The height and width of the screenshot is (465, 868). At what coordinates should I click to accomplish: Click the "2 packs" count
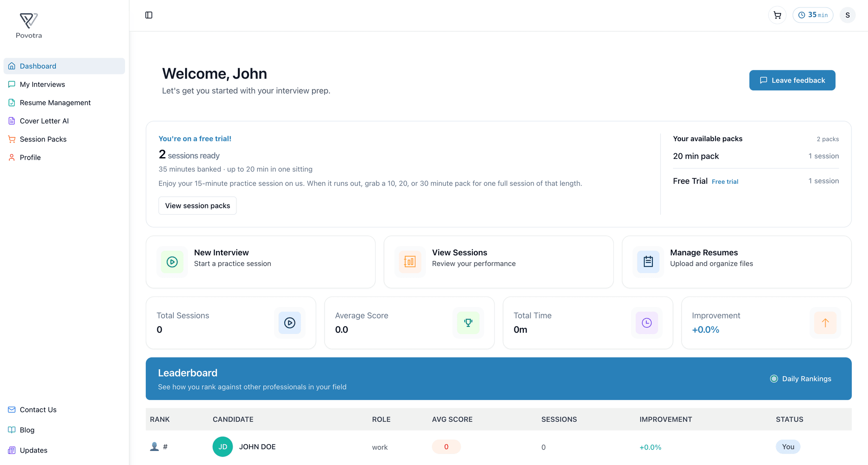[828, 139]
